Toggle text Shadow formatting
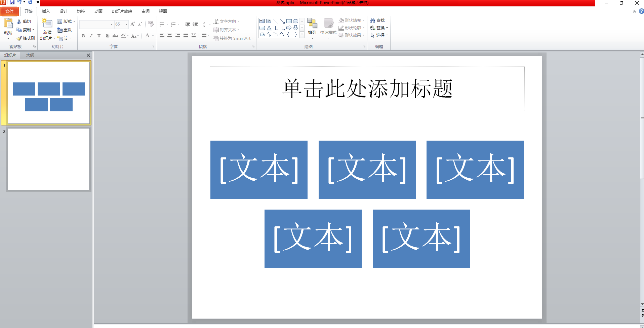The image size is (644, 328). point(107,36)
